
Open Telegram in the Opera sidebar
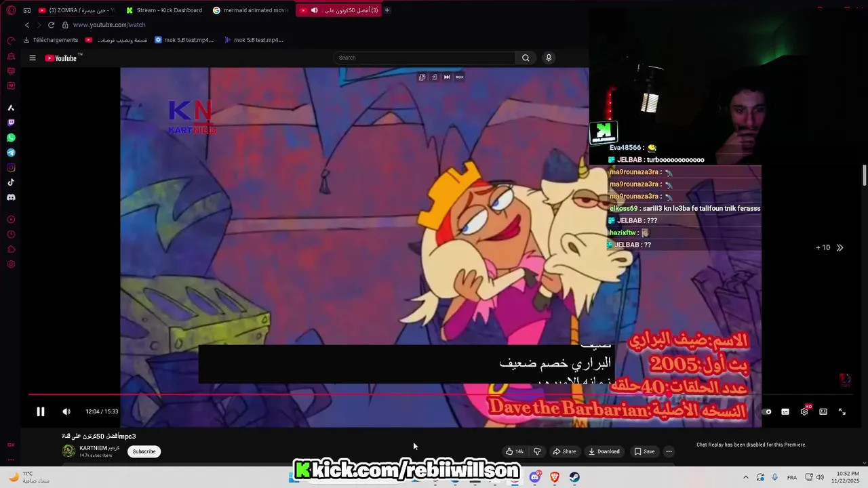(11, 152)
